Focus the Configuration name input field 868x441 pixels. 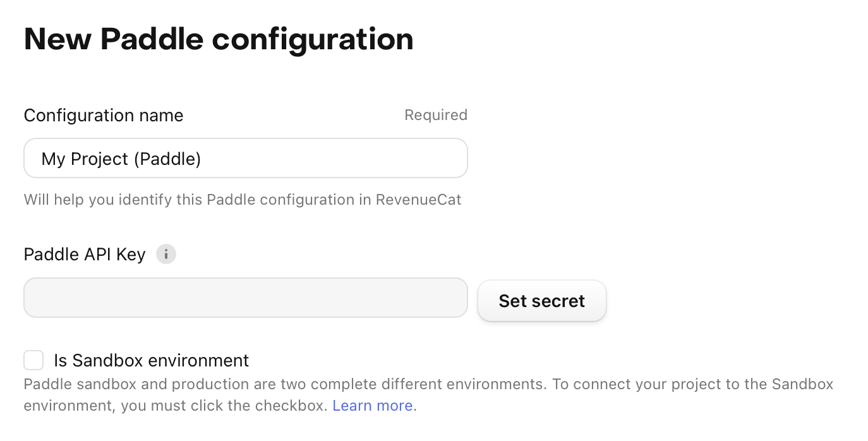pyautogui.click(x=246, y=158)
